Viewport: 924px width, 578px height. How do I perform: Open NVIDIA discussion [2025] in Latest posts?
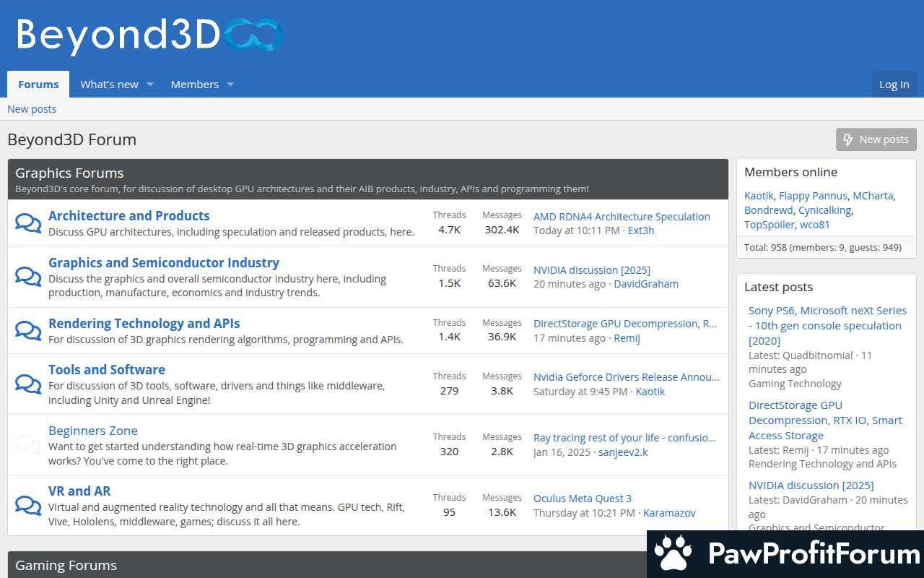coord(811,486)
